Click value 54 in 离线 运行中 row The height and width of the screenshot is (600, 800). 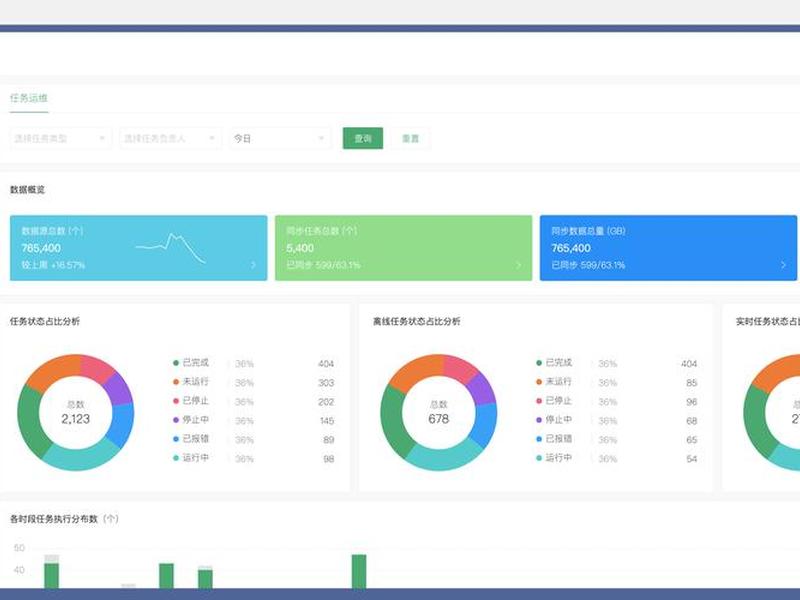[691, 459]
